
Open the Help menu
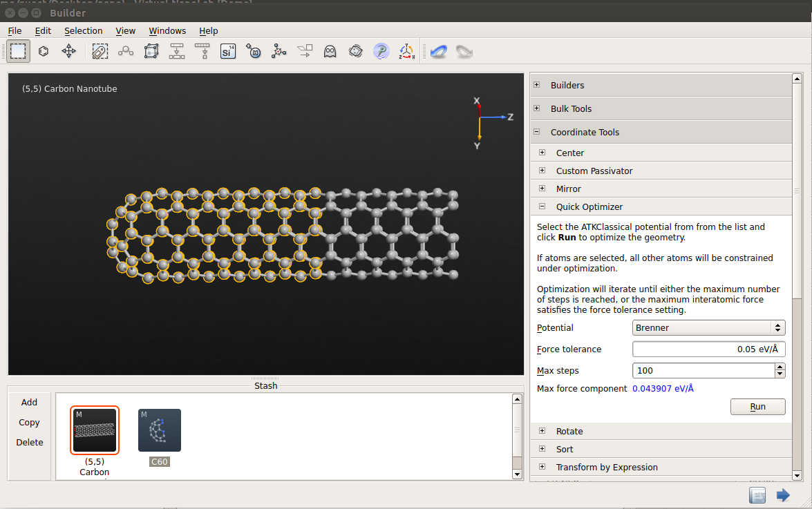point(209,31)
